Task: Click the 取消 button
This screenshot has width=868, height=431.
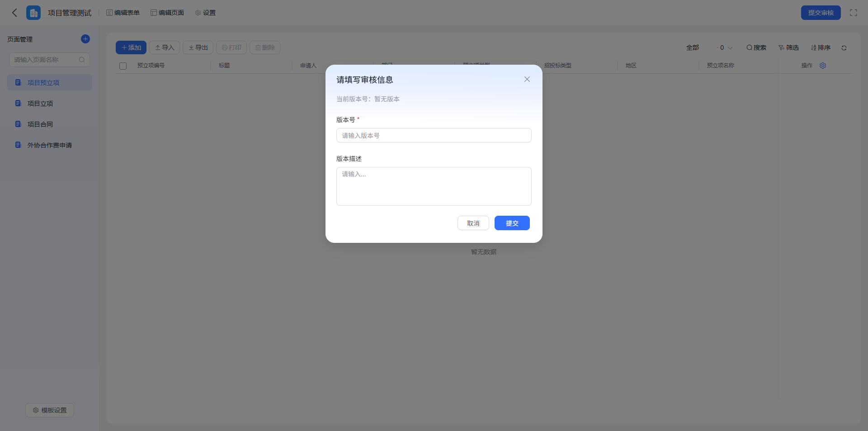Action: point(473,223)
